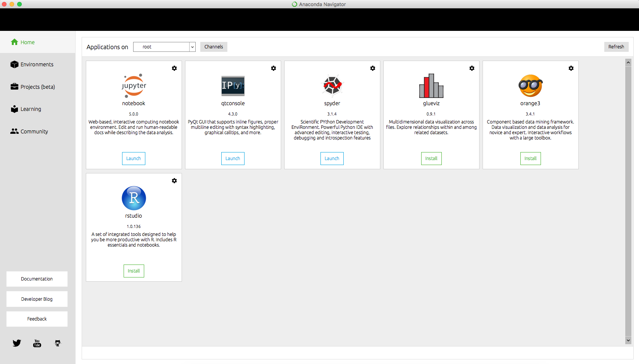Refresh the applications list
Image resolution: width=639 pixels, height=364 pixels.
(616, 47)
